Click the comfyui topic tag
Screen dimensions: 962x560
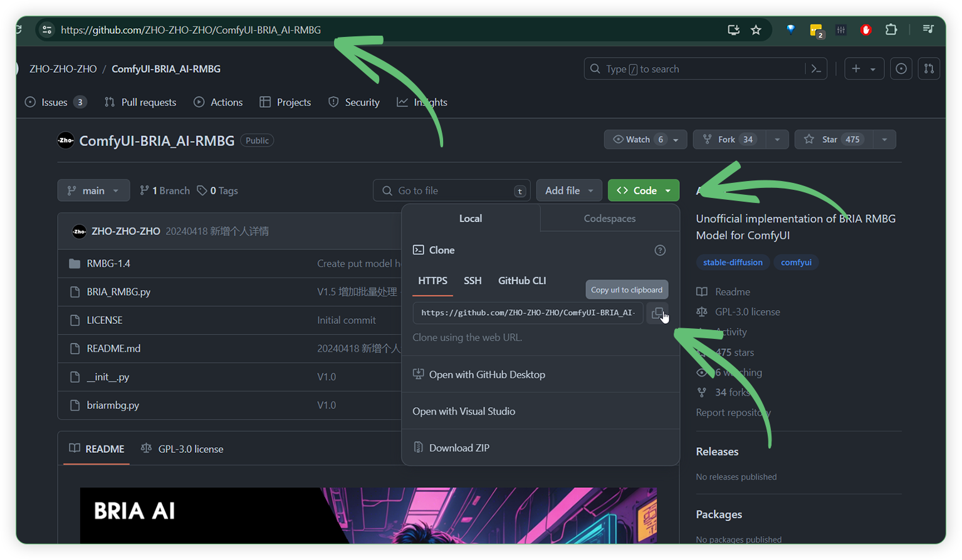(796, 262)
